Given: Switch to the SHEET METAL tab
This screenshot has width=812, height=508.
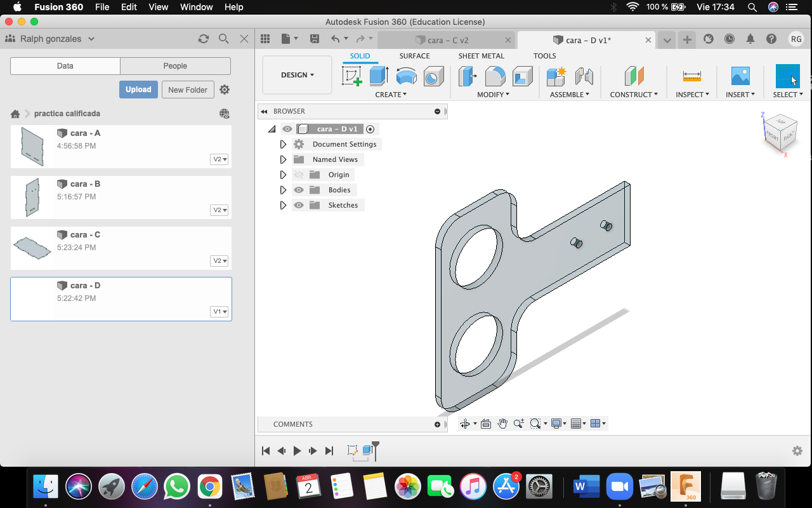Looking at the screenshot, I should point(481,56).
